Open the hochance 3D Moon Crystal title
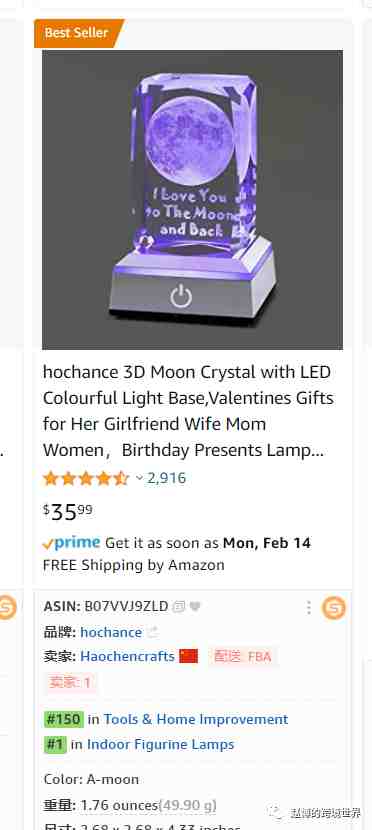The height and width of the screenshot is (830, 372). click(188, 411)
